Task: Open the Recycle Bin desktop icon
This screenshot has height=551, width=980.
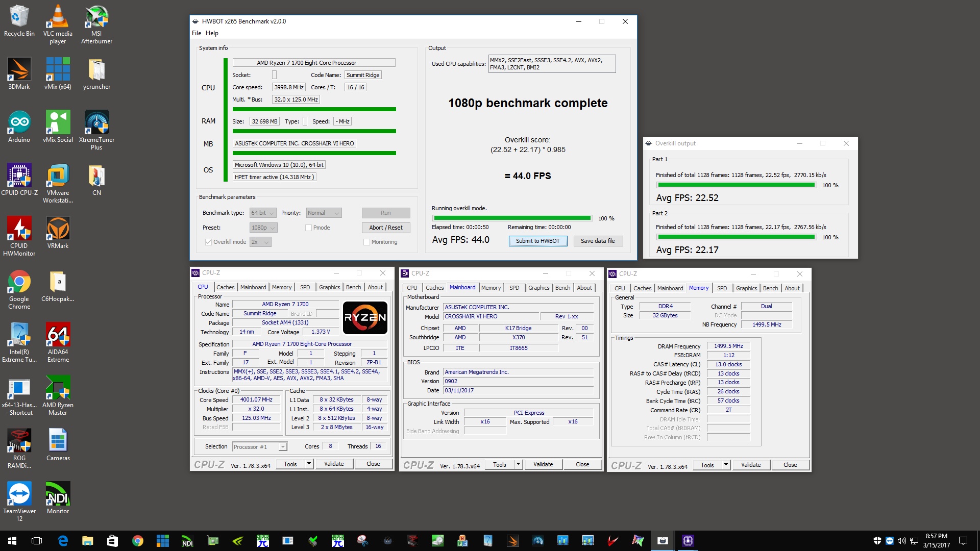Action: point(19,20)
